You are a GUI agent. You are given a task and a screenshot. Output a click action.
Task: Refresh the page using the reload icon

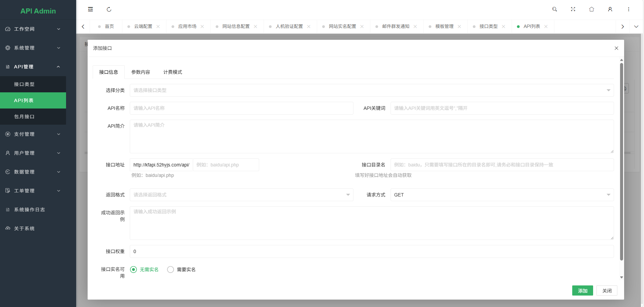(x=109, y=9)
